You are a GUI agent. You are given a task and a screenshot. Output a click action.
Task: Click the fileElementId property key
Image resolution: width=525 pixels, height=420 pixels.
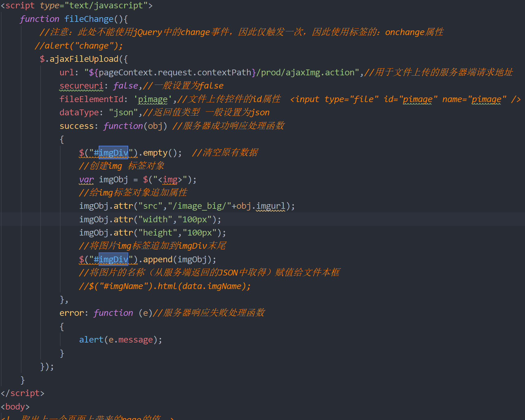pos(91,99)
